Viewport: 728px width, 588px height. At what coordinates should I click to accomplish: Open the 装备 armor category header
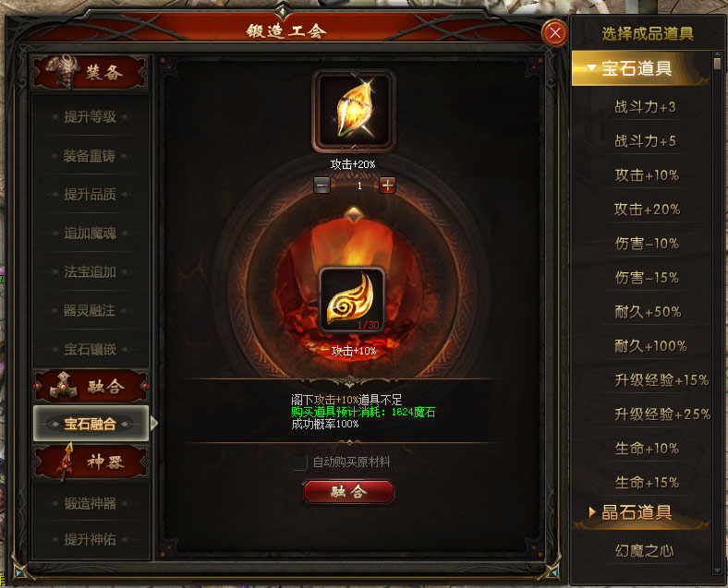89,72
